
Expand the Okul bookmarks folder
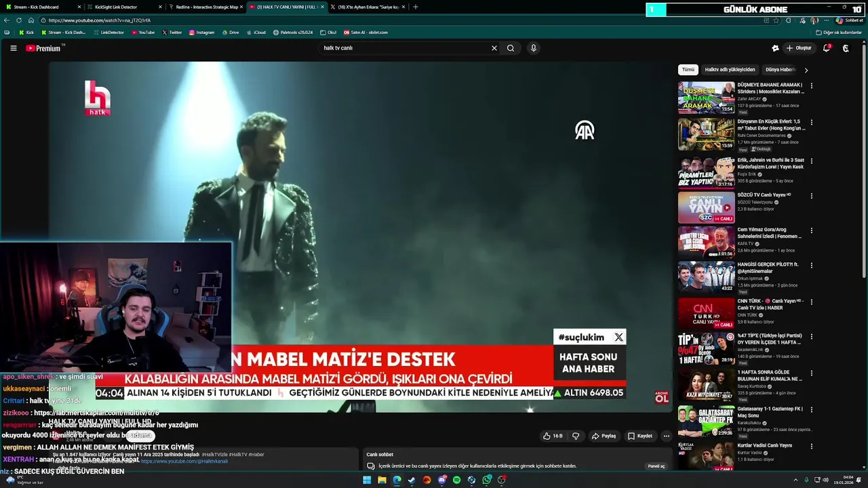click(328, 33)
